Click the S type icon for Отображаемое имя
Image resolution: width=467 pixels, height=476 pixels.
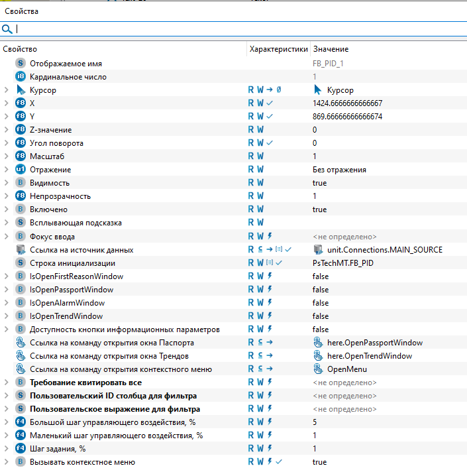click(x=21, y=64)
